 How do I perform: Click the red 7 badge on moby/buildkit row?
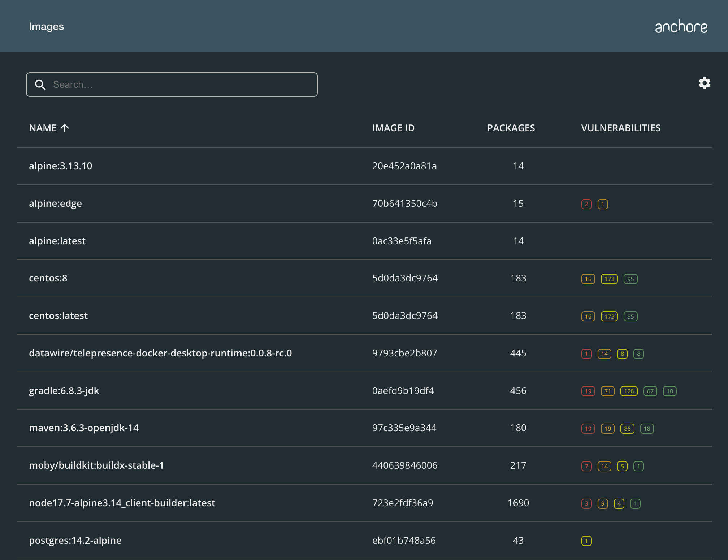586,466
